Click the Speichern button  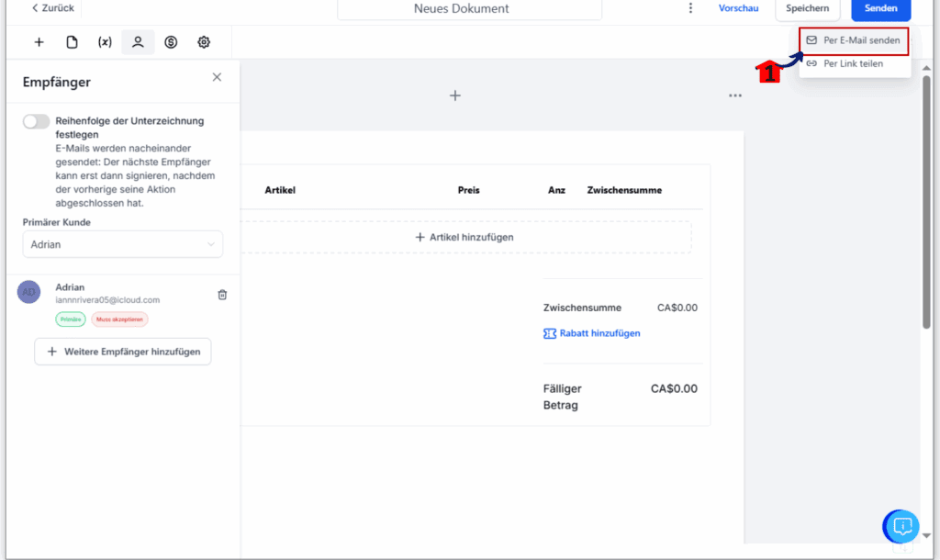point(808,8)
